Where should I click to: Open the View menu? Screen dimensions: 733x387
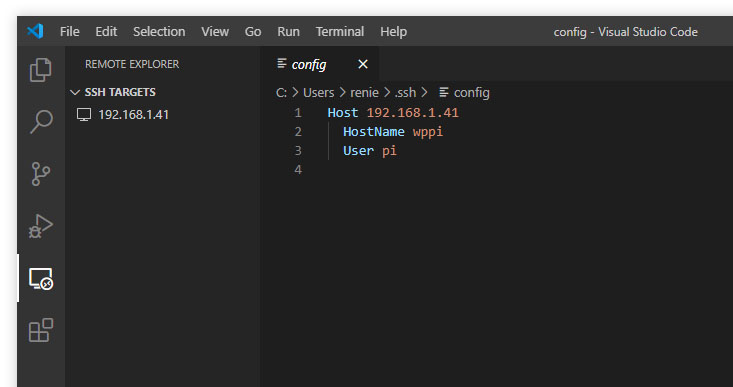[215, 31]
